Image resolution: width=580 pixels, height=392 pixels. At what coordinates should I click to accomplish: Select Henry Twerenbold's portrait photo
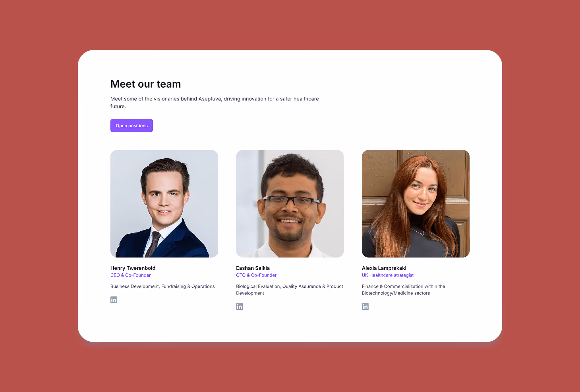point(164,204)
